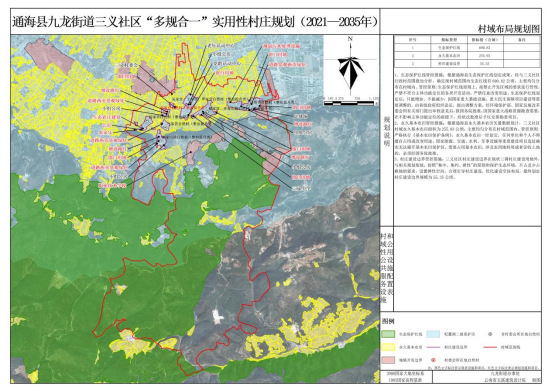Image resolution: width=553 pixels, height=391 pixels.
Task: Click the yellow permanent farmland legend swatch
Action: click(388, 347)
